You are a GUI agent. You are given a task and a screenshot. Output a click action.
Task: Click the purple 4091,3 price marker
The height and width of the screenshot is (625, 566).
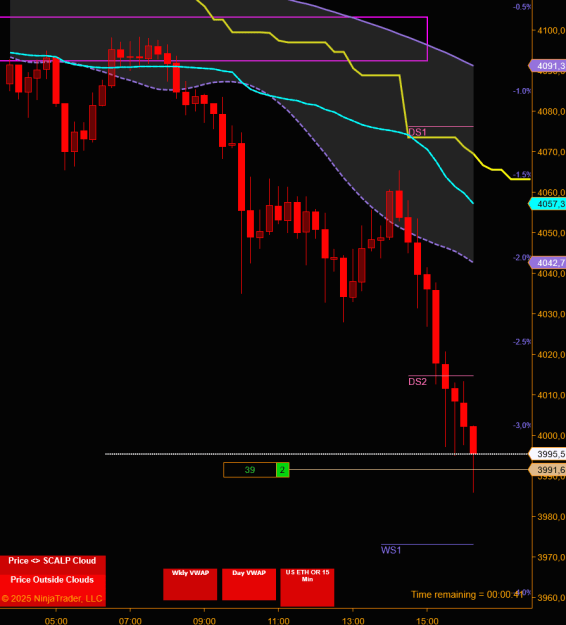pyautogui.click(x=548, y=66)
